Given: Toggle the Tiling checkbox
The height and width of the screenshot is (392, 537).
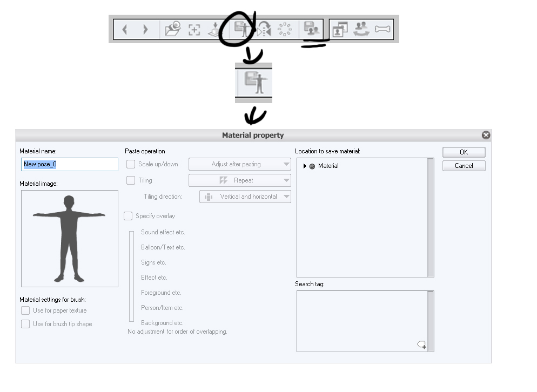Looking at the screenshot, I should pos(131,180).
